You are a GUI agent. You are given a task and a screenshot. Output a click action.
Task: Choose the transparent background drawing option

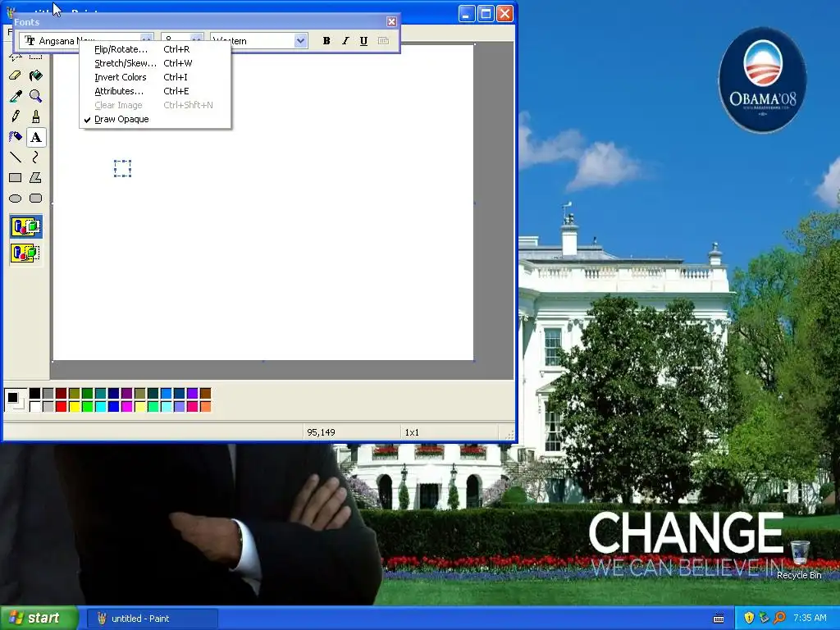(25, 253)
